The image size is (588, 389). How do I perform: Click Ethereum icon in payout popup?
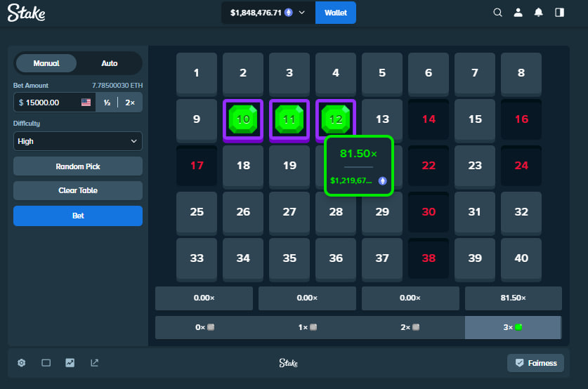382,181
